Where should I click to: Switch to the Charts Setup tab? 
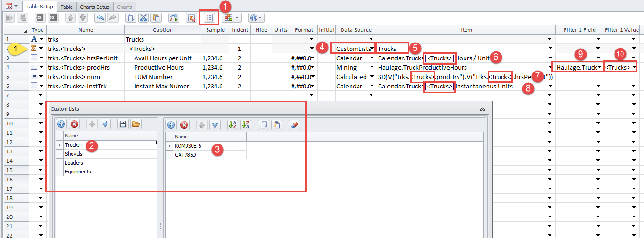95,7
